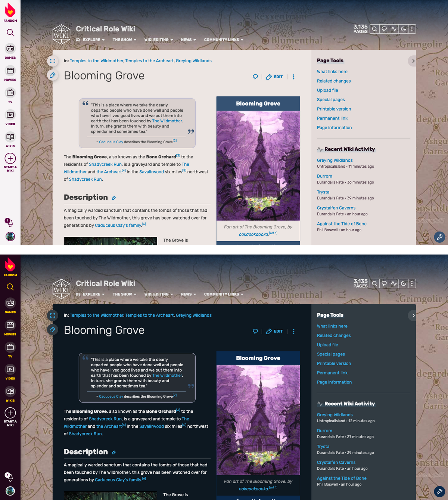
Task: Open the Recent Wiki Activity pulse icon
Action: tap(394, 29)
